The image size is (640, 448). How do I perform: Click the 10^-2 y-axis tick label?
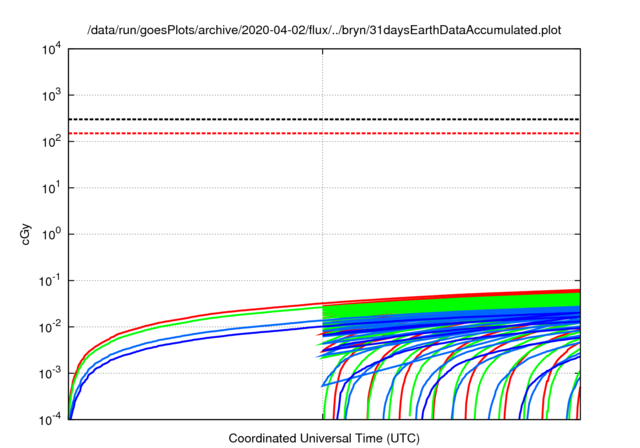pos(51,328)
